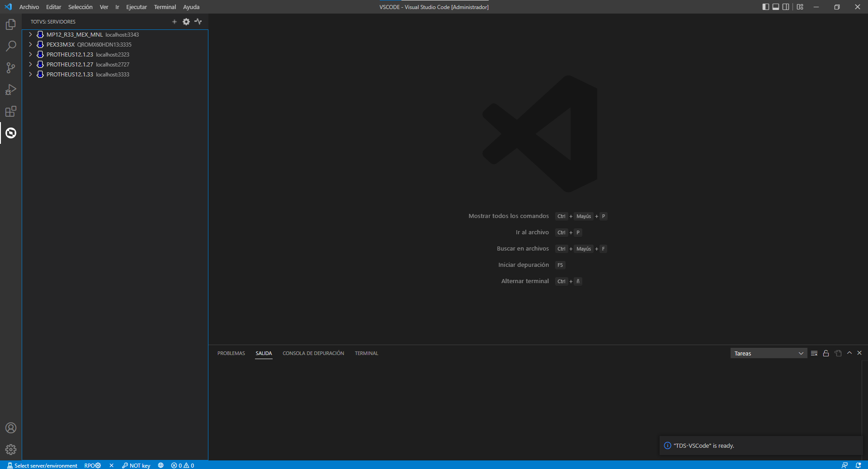Click the feedback icon in status bar

(844, 465)
